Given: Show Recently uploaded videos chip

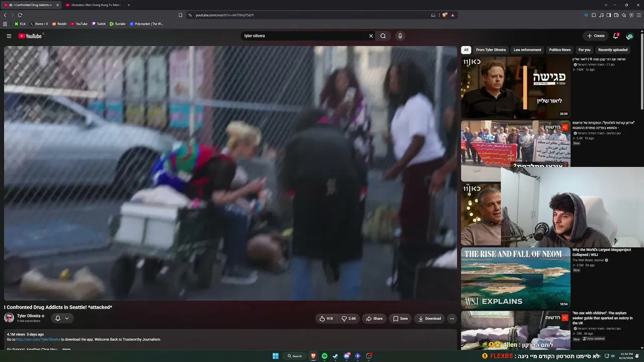Looking at the screenshot, I should click(x=613, y=50).
